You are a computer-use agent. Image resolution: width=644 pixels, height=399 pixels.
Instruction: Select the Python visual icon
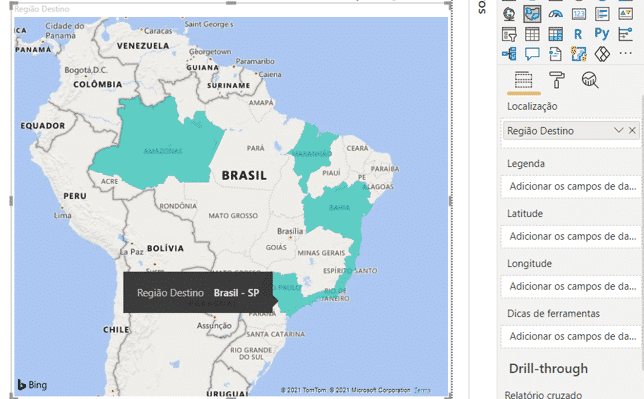pos(602,34)
